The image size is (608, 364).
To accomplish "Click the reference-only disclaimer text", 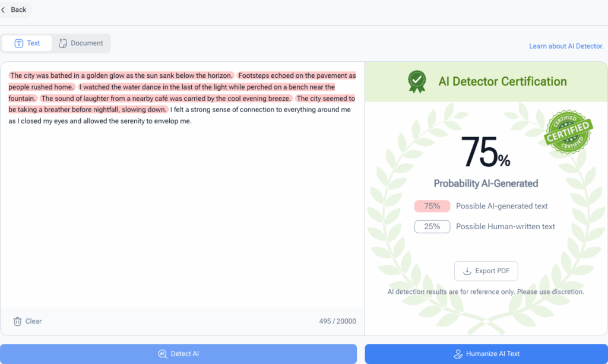I will [x=486, y=292].
